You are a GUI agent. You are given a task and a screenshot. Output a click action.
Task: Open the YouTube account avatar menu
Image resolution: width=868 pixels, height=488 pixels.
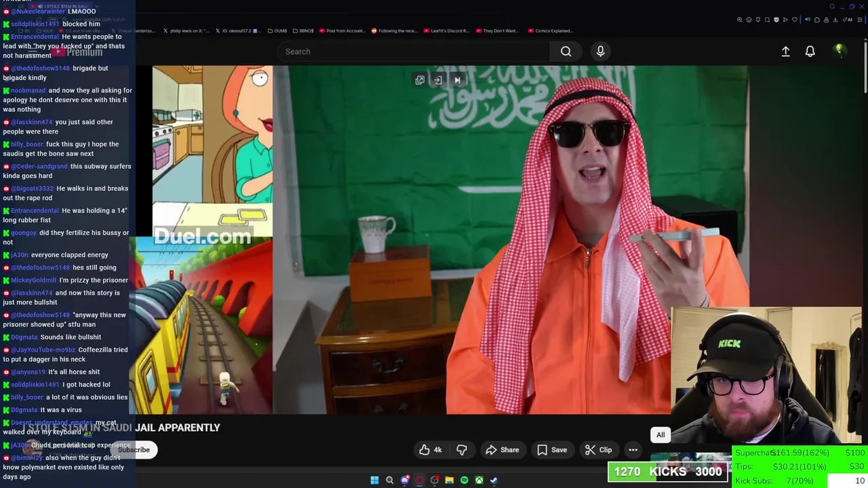pyautogui.click(x=839, y=51)
